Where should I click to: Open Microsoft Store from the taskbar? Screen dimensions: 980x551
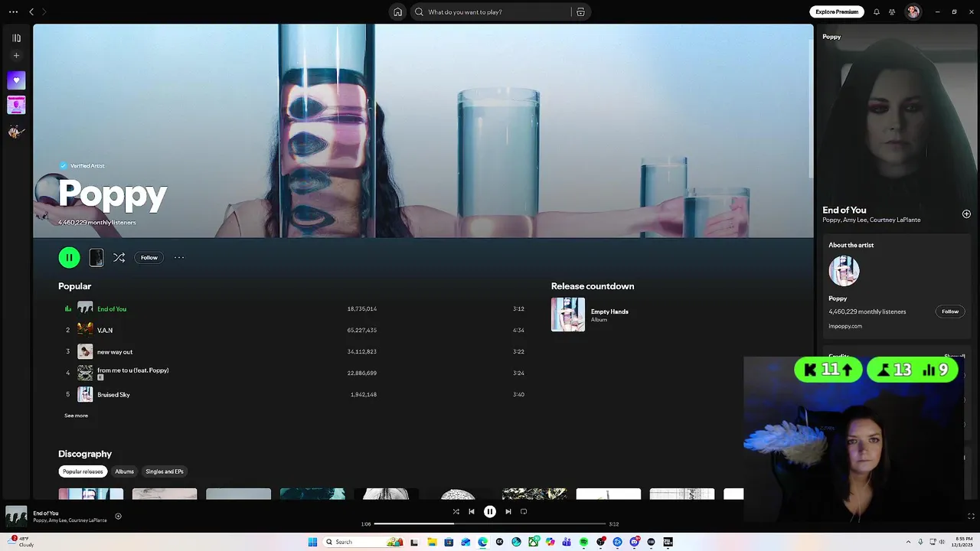click(x=449, y=542)
